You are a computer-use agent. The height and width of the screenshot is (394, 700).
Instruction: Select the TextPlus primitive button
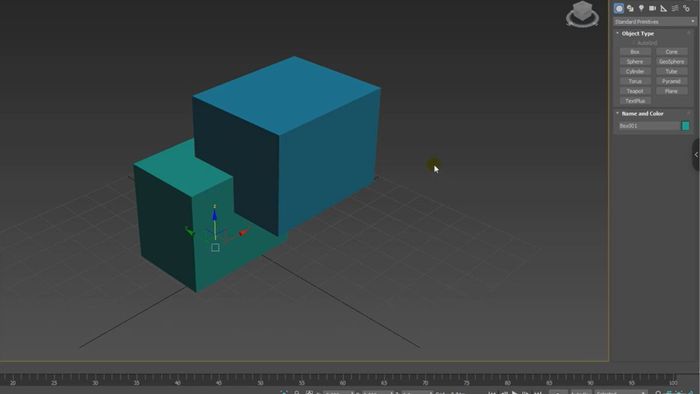tap(635, 101)
